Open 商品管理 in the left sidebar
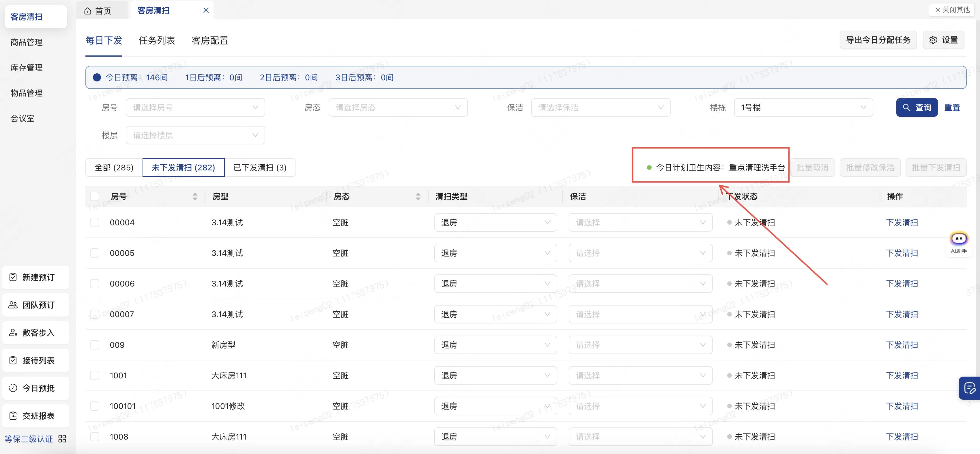This screenshot has width=980, height=454. tap(26, 42)
